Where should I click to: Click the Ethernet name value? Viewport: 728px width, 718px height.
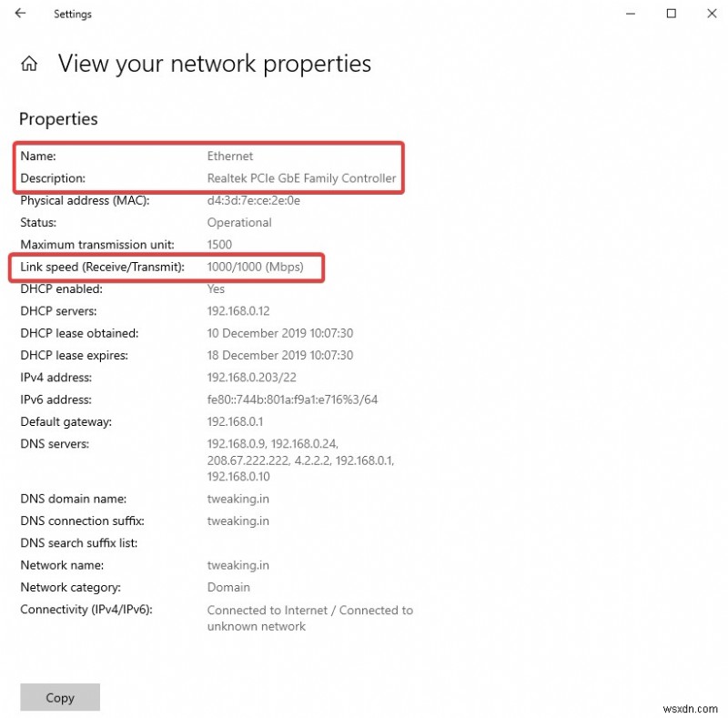(229, 156)
